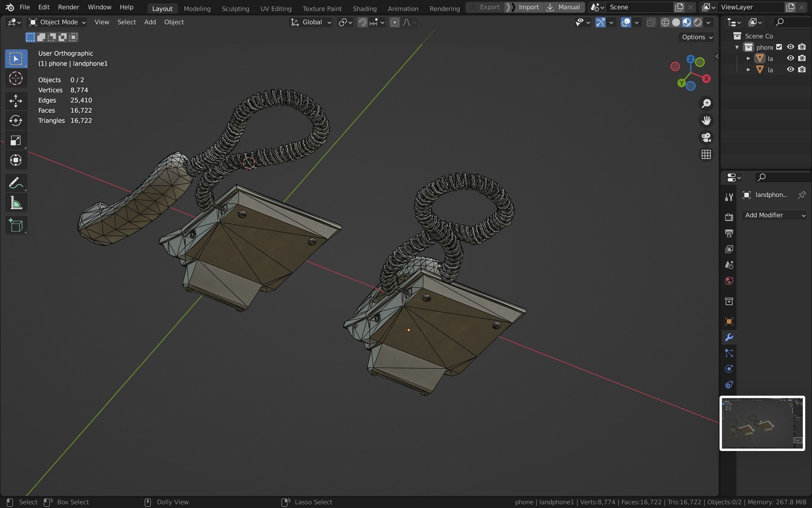Open the Tool properties tab
Viewport: 812px width, 508px height.
click(729, 197)
